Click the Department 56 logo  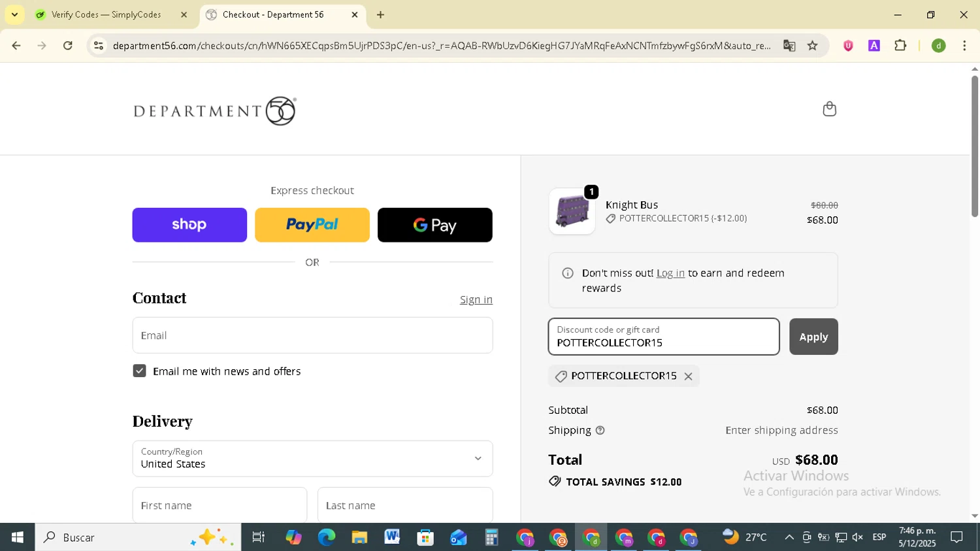[x=215, y=110]
